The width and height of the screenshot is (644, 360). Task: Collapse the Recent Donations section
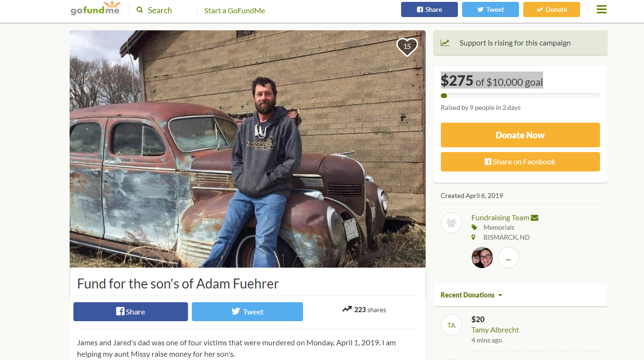(500, 295)
